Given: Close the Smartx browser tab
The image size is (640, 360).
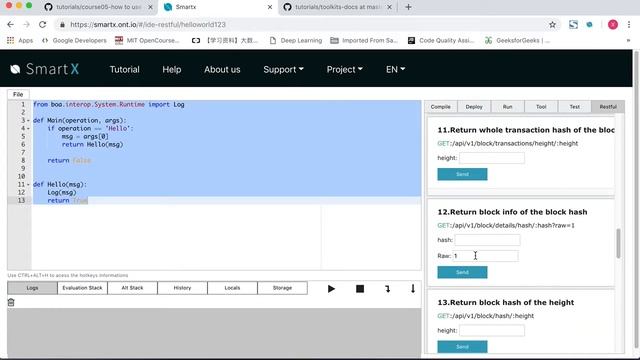Looking at the screenshot, I should (270, 7).
